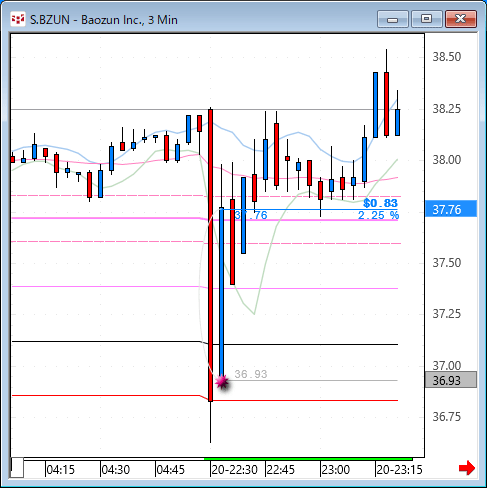Click the 20-23:15 time axis label
The height and width of the screenshot is (488, 487).
point(399,470)
